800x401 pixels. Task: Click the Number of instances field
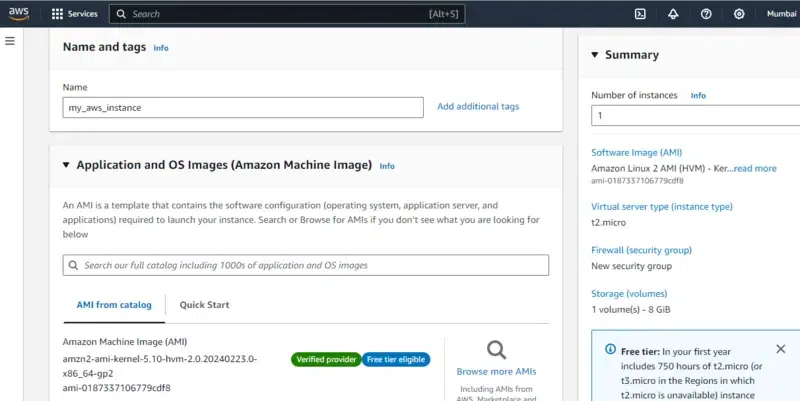[695, 116]
